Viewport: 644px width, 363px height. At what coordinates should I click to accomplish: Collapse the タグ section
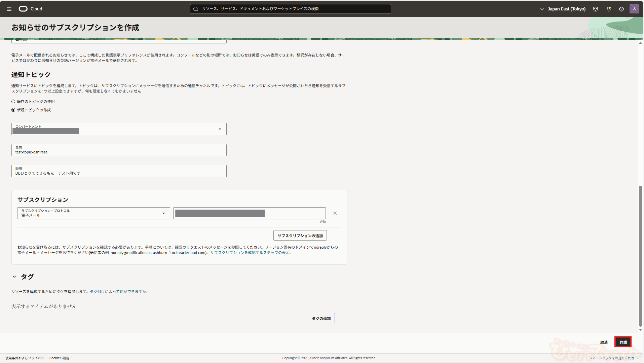click(14, 277)
